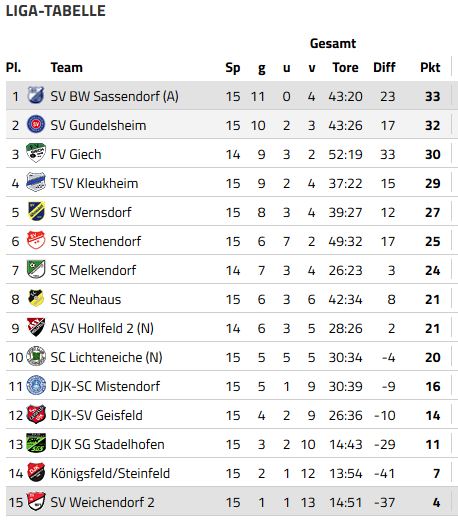Open SC Lichteneiche (N) team link
The height and width of the screenshot is (524, 458).
pos(106,357)
